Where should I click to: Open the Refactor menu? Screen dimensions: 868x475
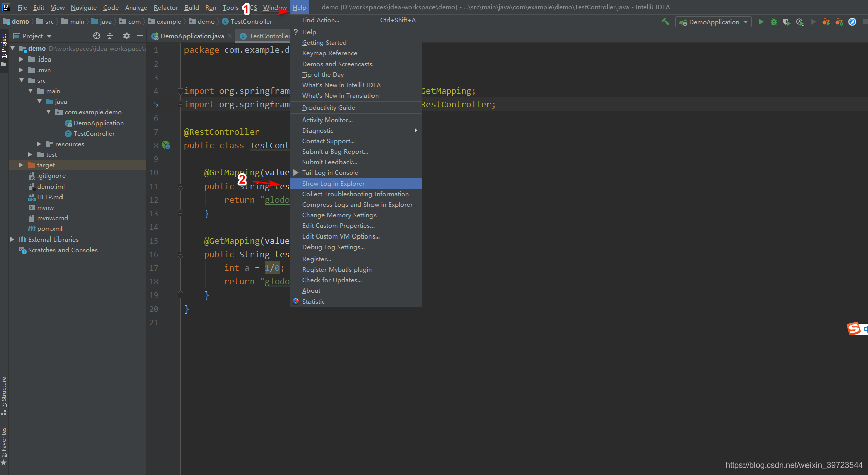(x=166, y=7)
